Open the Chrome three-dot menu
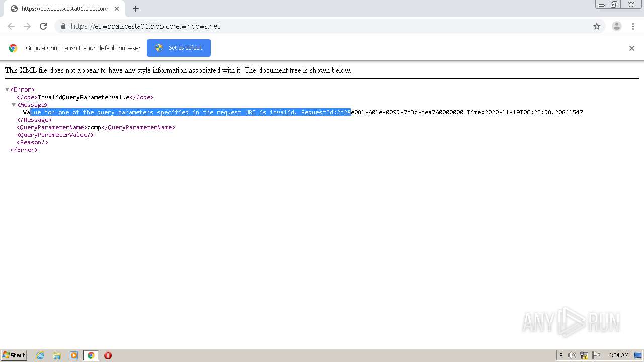 632,26
